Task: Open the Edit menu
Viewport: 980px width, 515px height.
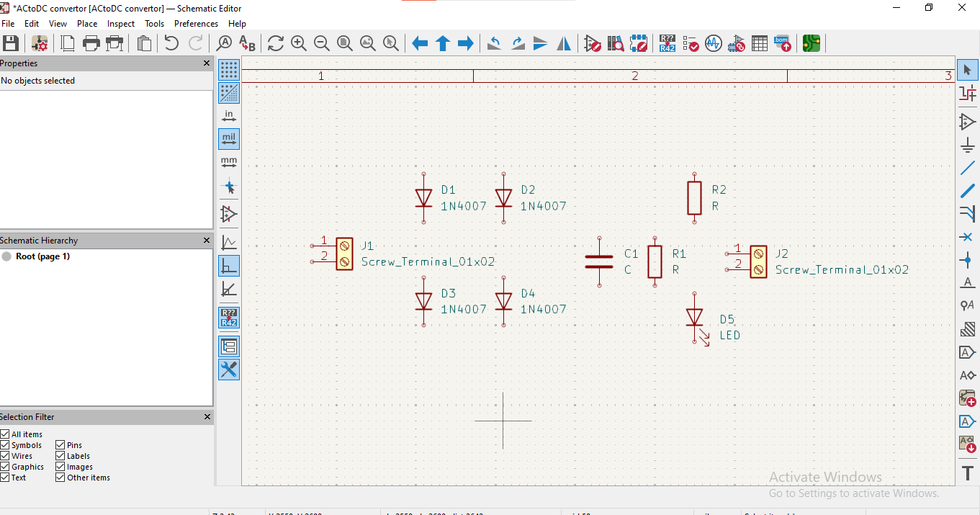Action: 32,24
